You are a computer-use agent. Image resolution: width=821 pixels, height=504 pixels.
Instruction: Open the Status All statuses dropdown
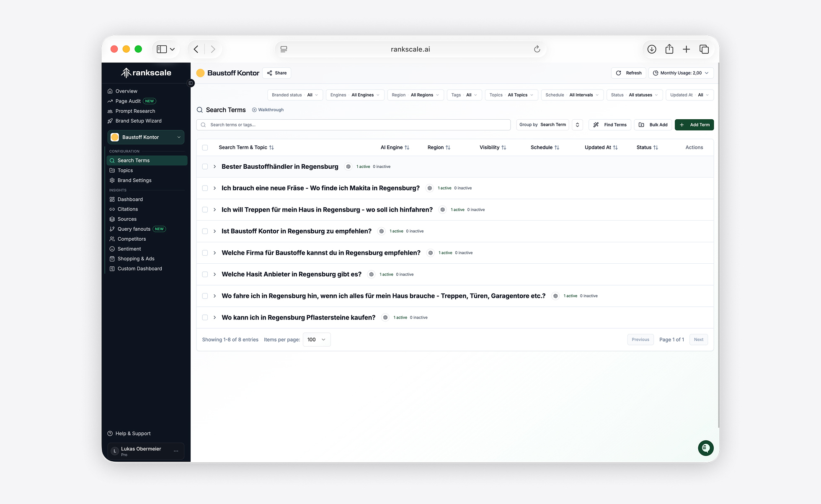[x=634, y=95]
